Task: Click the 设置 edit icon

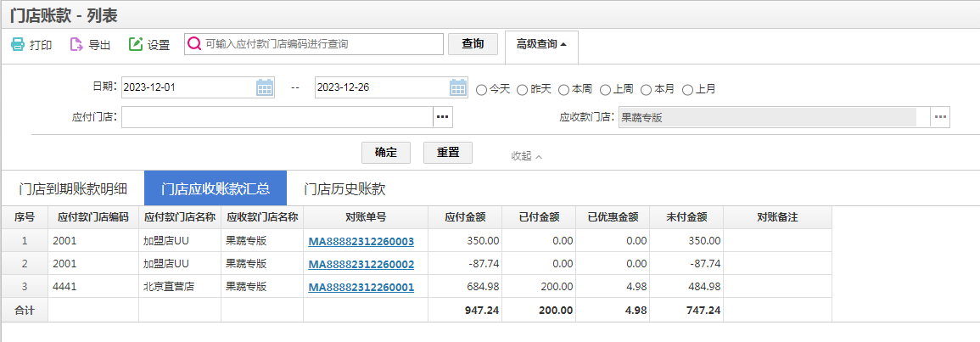Action: tap(136, 44)
